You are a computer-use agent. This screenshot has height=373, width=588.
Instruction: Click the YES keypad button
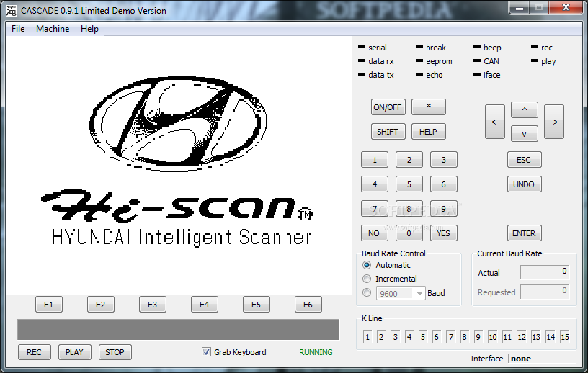(x=444, y=233)
